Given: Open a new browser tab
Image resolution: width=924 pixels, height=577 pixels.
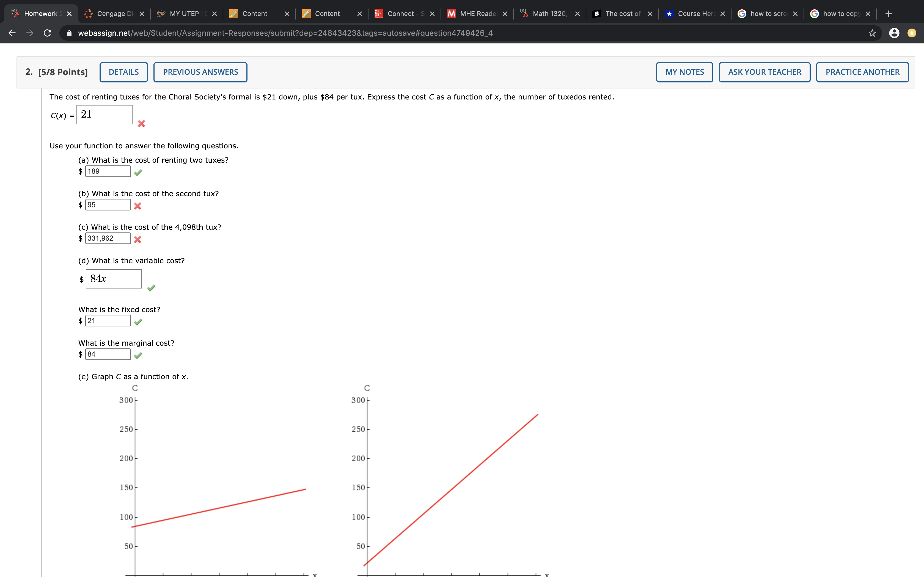Looking at the screenshot, I should tap(889, 14).
